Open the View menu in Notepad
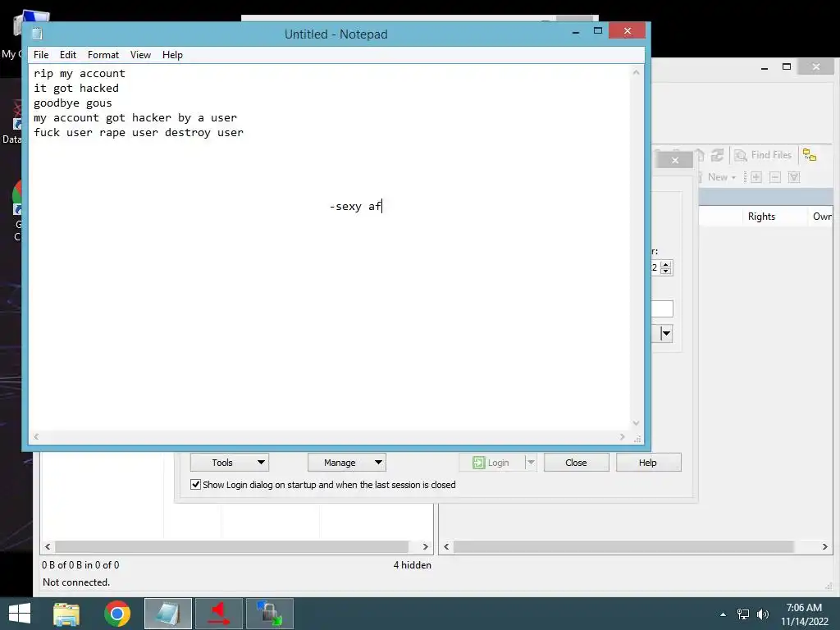Image resolution: width=840 pixels, height=630 pixels. tap(140, 55)
